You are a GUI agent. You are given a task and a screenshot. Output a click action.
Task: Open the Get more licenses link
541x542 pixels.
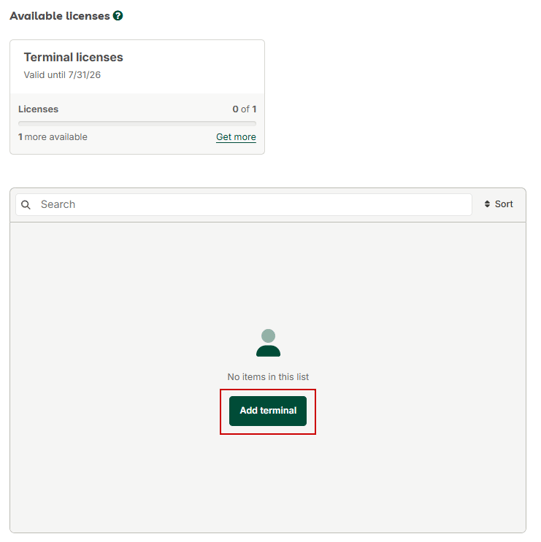click(x=236, y=137)
